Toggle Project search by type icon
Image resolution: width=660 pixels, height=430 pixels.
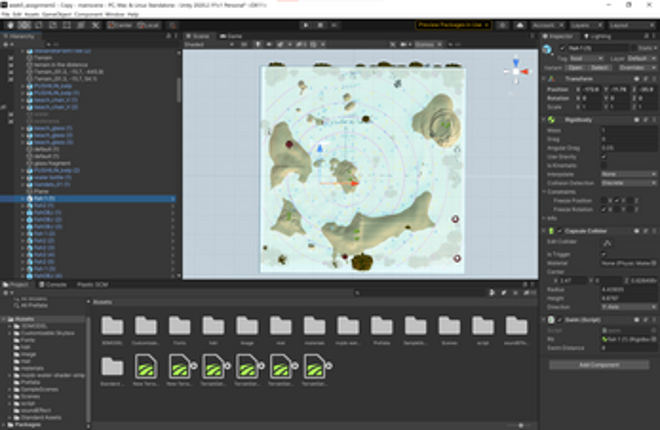[x=492, y=292]
